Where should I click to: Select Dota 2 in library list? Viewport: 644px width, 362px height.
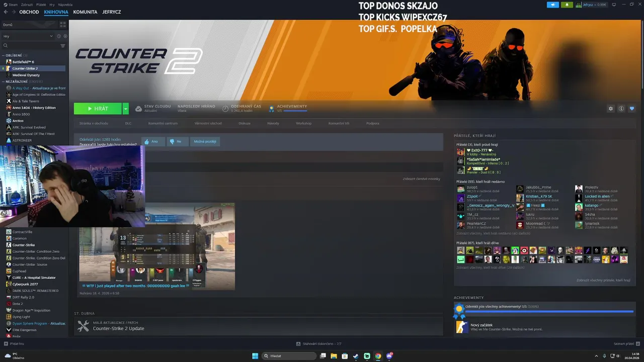tap(18, 304)
